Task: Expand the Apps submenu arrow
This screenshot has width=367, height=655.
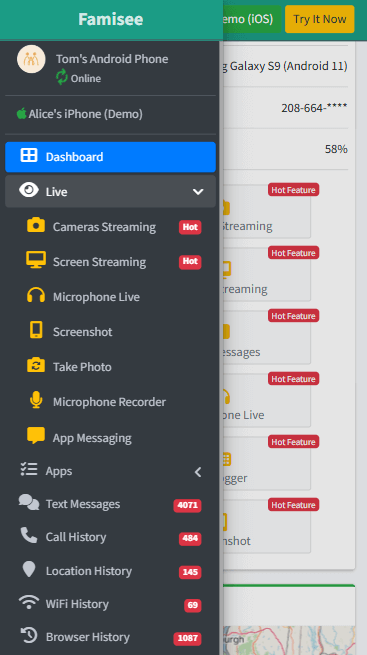Action: coord(198,472)
